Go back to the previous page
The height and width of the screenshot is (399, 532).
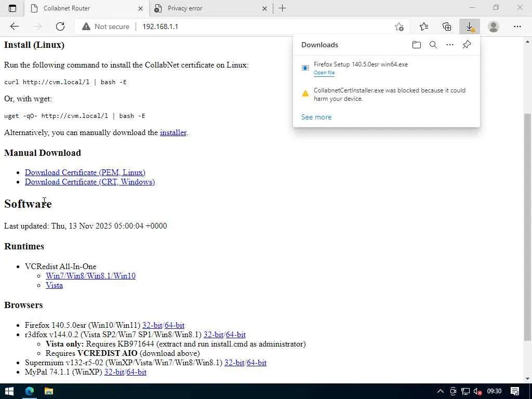(14, 26)
